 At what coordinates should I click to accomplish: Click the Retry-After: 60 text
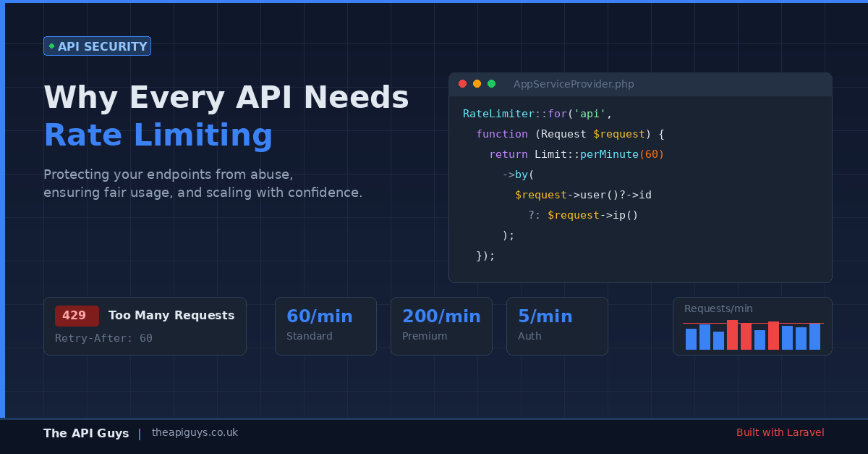point(103,338)
